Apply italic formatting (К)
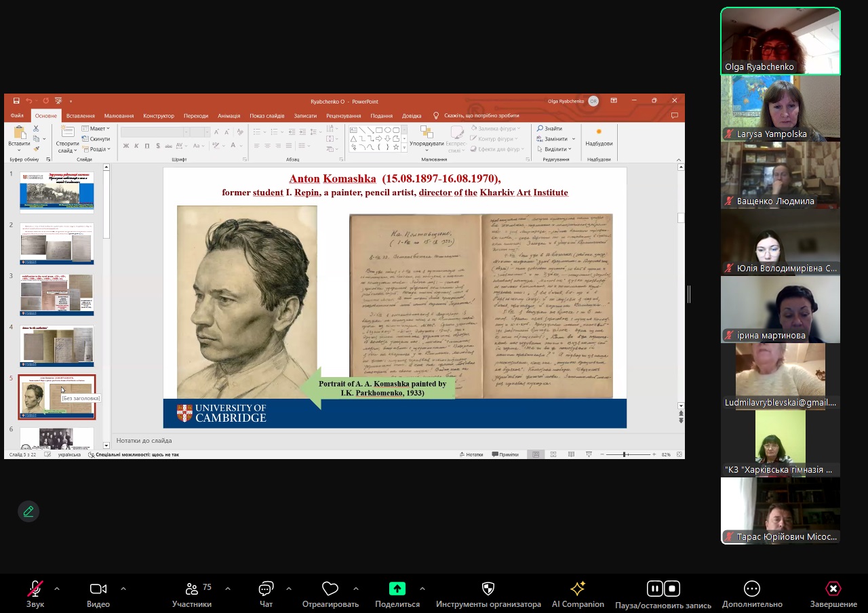This screenshot has height=613, width=868. 136,146
